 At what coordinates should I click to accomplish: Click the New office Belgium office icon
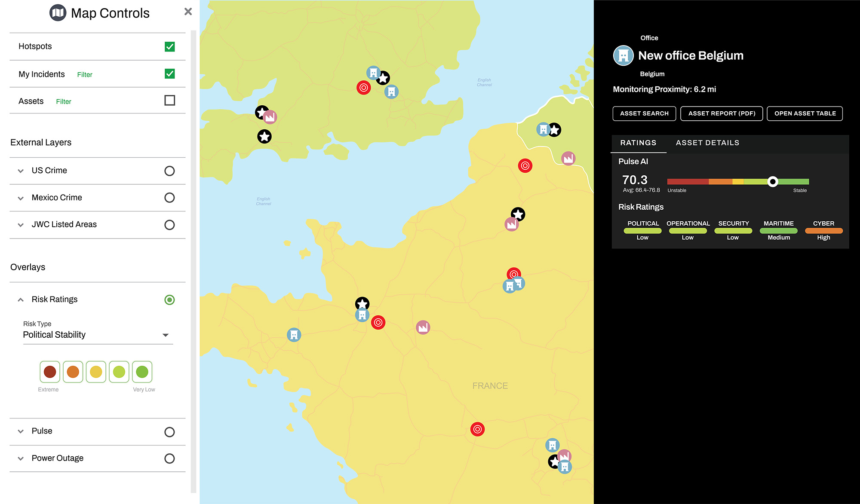(x=623, y=55)
